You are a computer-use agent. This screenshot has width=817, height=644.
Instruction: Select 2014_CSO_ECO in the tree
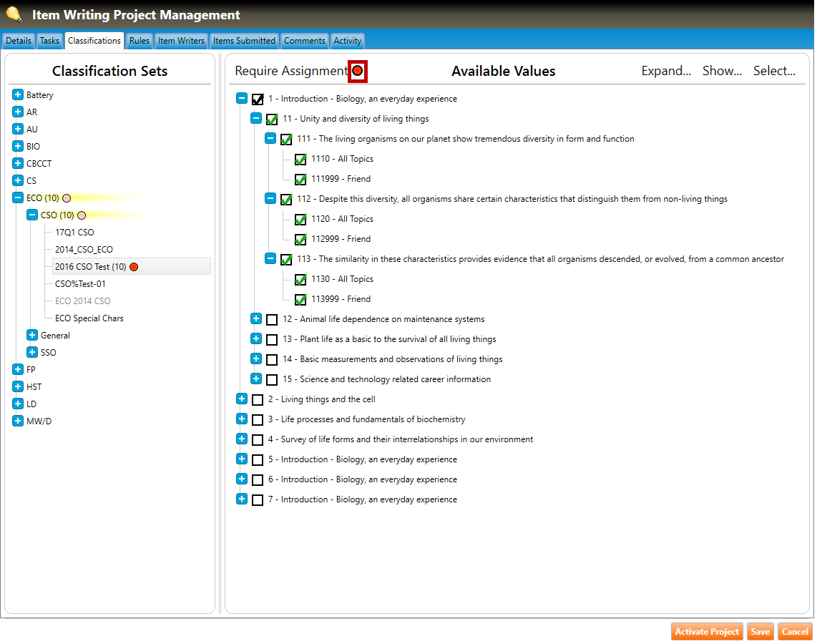click(84, 250)
